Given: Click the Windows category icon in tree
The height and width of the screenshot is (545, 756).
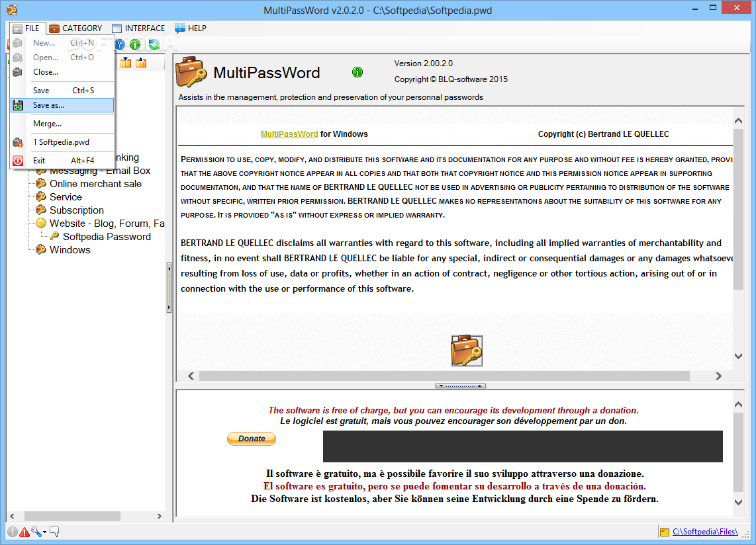Looking at the screenshot, I should [41, 249].
